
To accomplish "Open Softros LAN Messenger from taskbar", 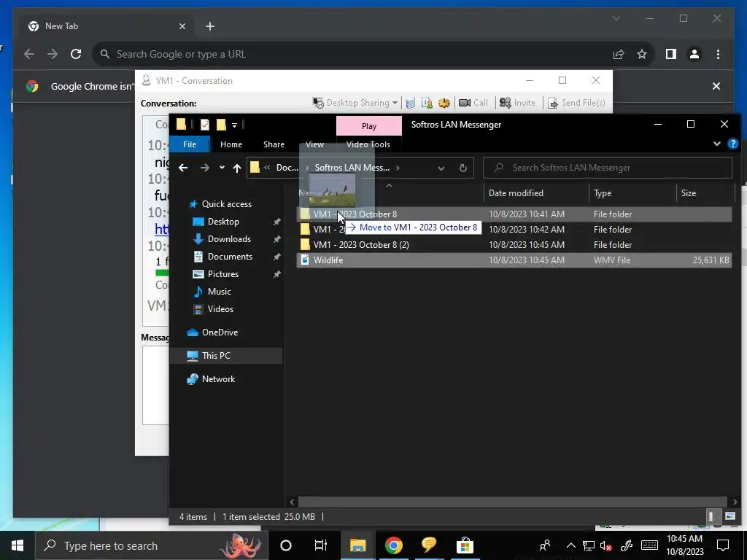I will point(429,545).
